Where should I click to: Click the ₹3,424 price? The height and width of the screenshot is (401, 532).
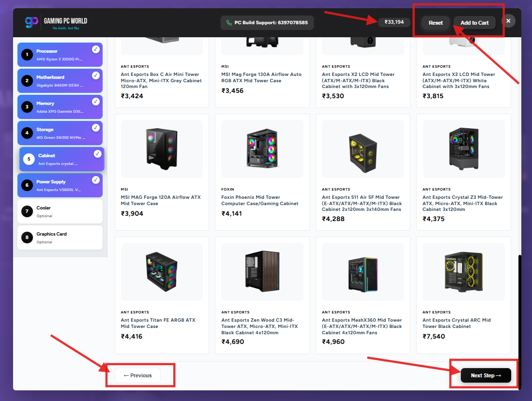point(132,96)
